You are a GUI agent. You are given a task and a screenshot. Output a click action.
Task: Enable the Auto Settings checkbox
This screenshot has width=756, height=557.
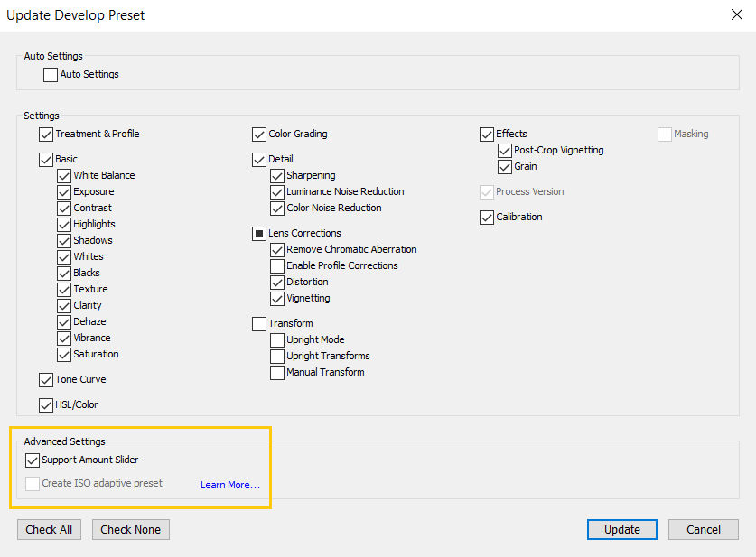[x=50, y=74]
